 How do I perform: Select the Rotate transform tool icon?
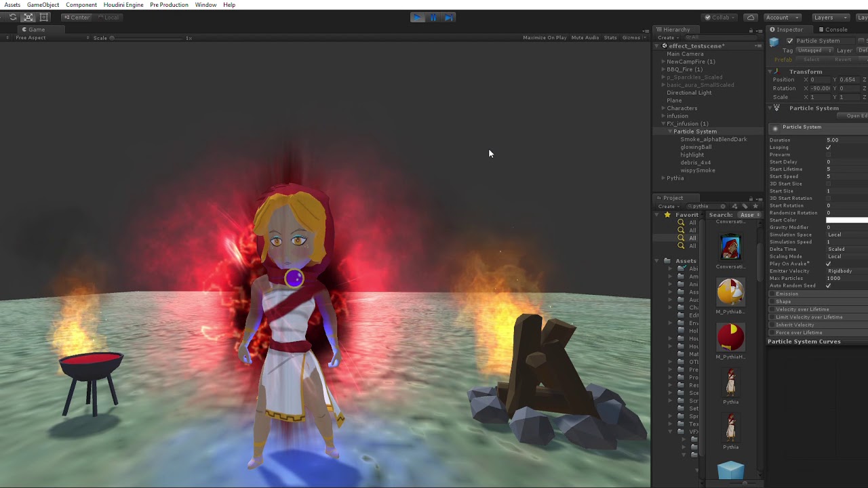(13, 17)
